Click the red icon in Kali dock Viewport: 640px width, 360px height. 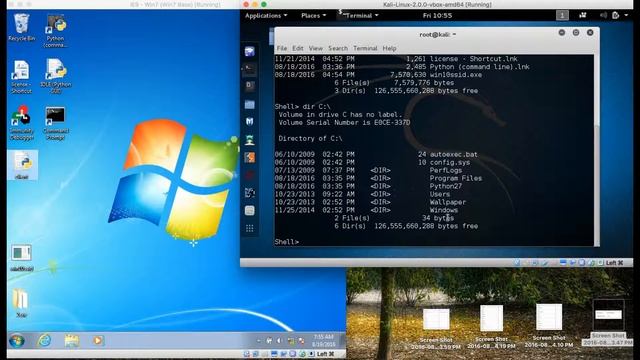250,175
